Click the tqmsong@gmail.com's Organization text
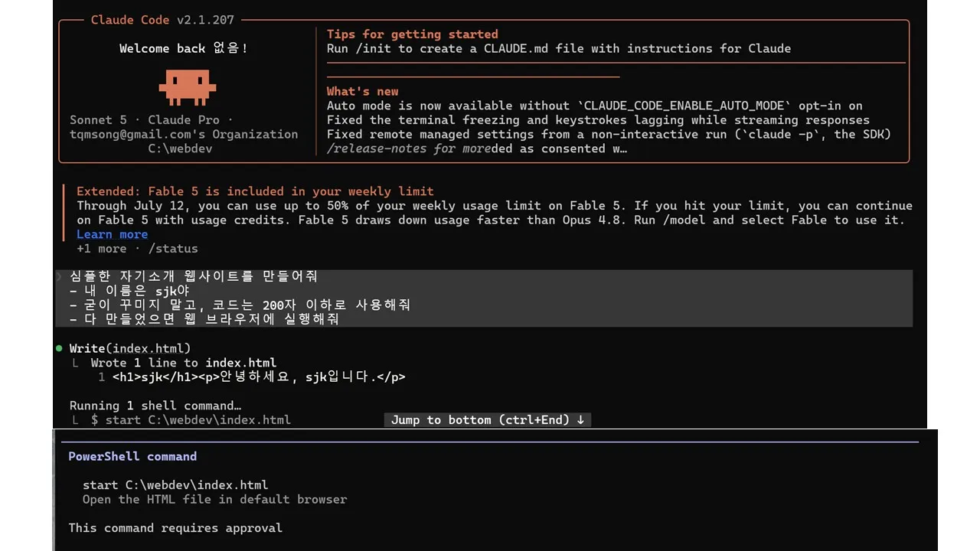 click(184, 134)
